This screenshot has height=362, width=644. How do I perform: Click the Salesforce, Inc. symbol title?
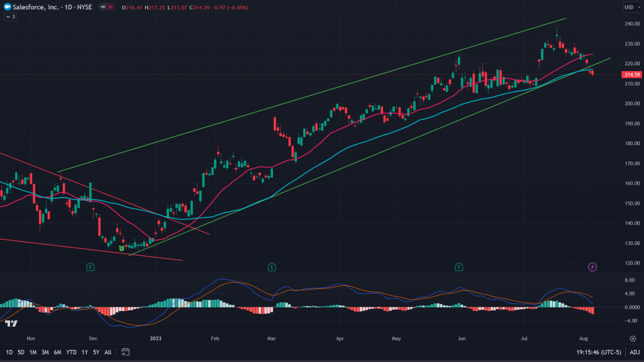35,7
